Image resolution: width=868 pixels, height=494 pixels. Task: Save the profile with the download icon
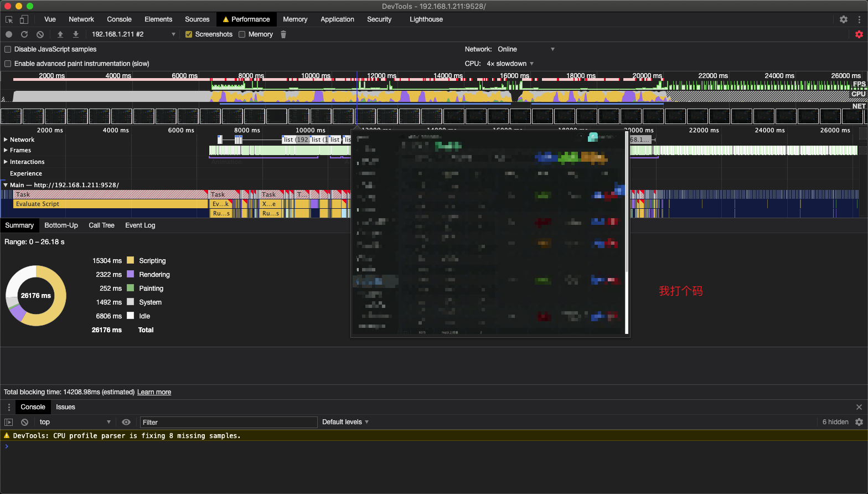(x=76, y=34)
